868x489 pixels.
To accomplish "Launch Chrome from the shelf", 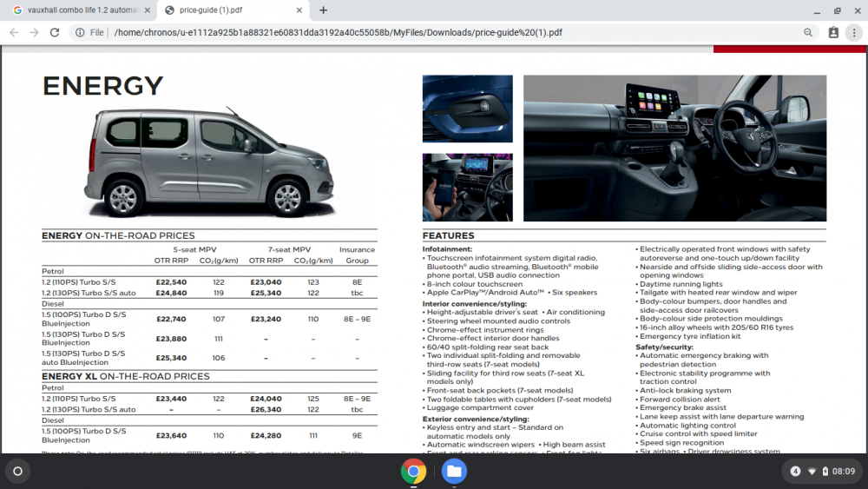I will tap(413, 472).
